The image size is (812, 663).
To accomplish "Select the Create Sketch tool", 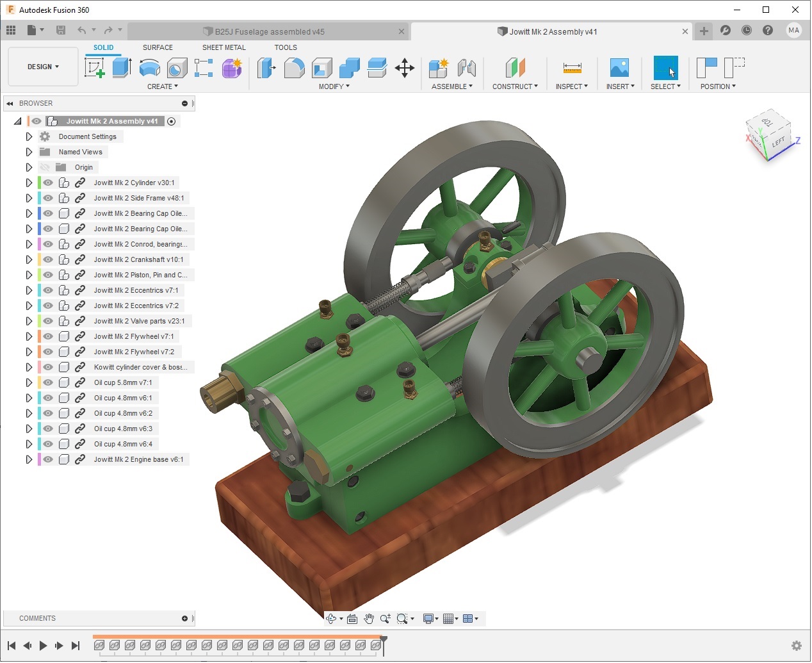I will 94,67.
